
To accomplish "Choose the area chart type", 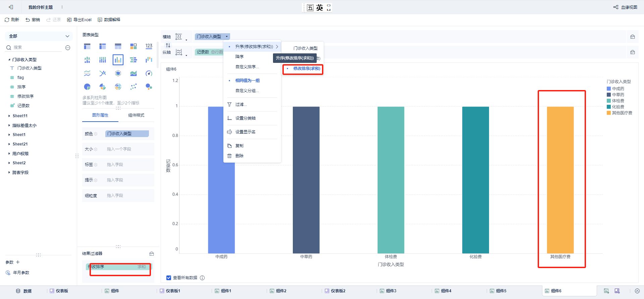I will pyautogui.click(x=133, y=73).
